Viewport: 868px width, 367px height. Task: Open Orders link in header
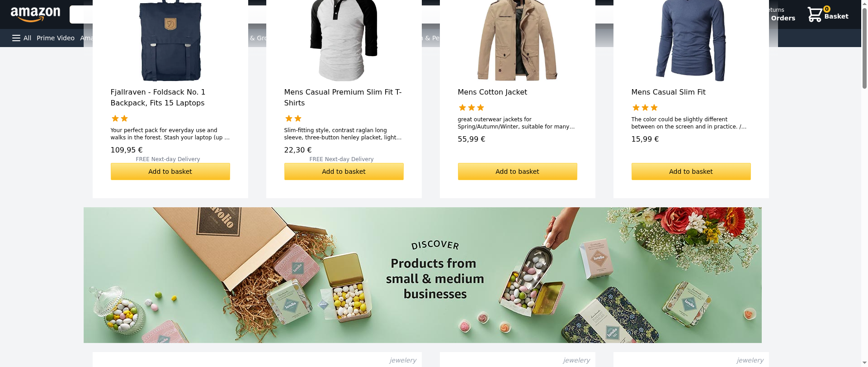point(783,18)
